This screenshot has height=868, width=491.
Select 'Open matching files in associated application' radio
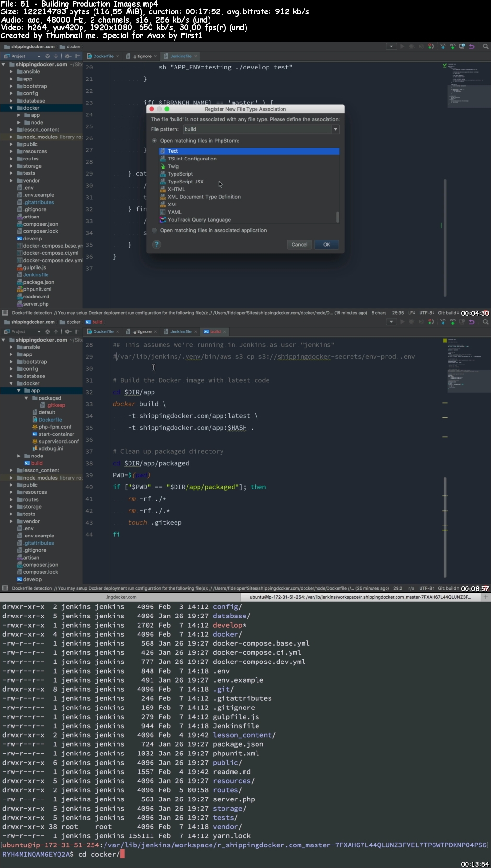click(154, 230)
